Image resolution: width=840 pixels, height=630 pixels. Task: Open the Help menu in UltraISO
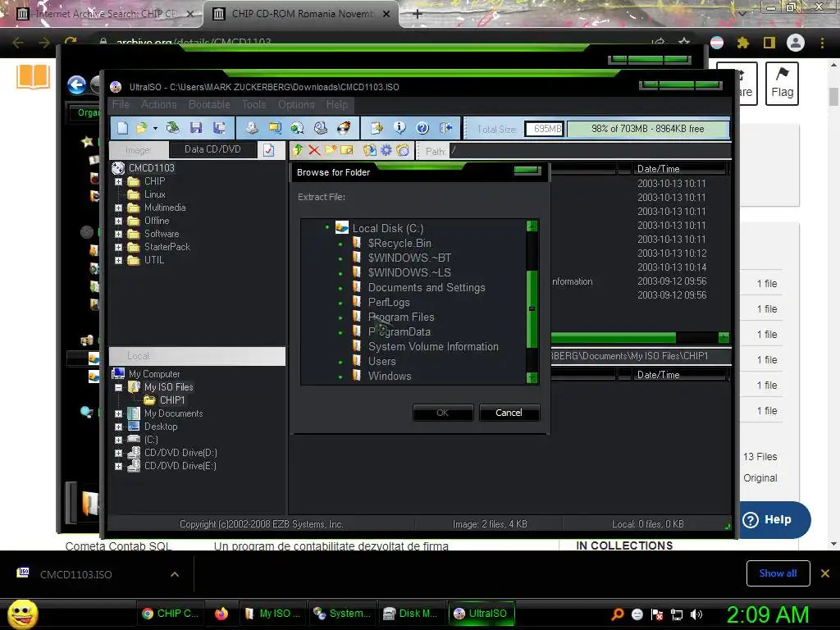(337, 104)
